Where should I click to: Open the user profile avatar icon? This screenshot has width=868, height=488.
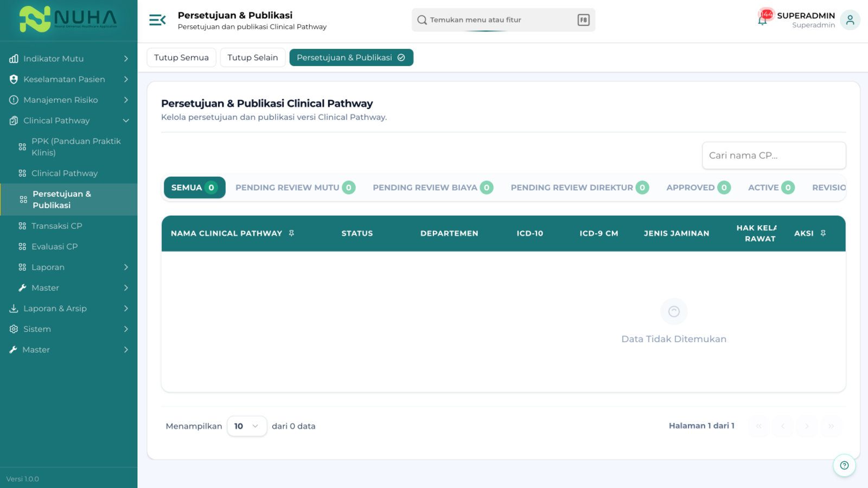coord(850,20)
